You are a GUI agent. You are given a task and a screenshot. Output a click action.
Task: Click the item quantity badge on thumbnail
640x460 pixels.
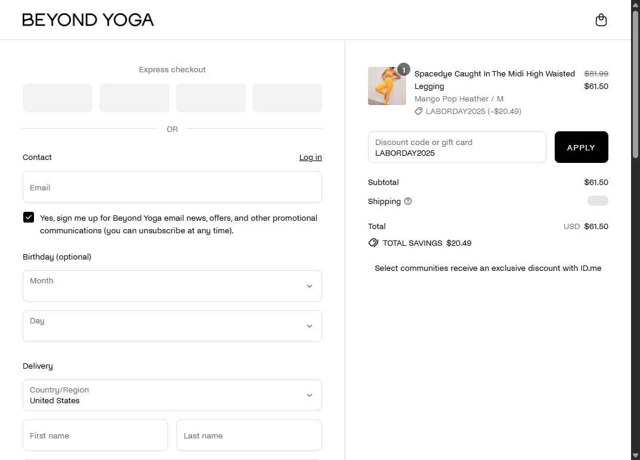403,70
